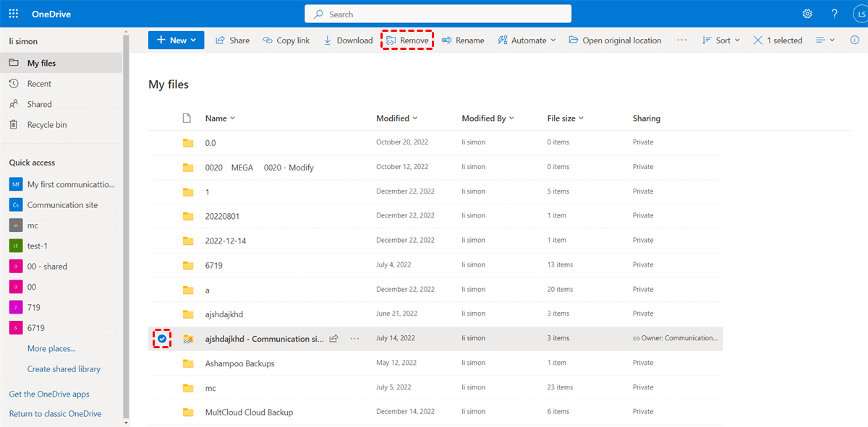This screenshot has width=868, height=427.
Task: Open the information pane icon
Action: [x=855, y=40]
